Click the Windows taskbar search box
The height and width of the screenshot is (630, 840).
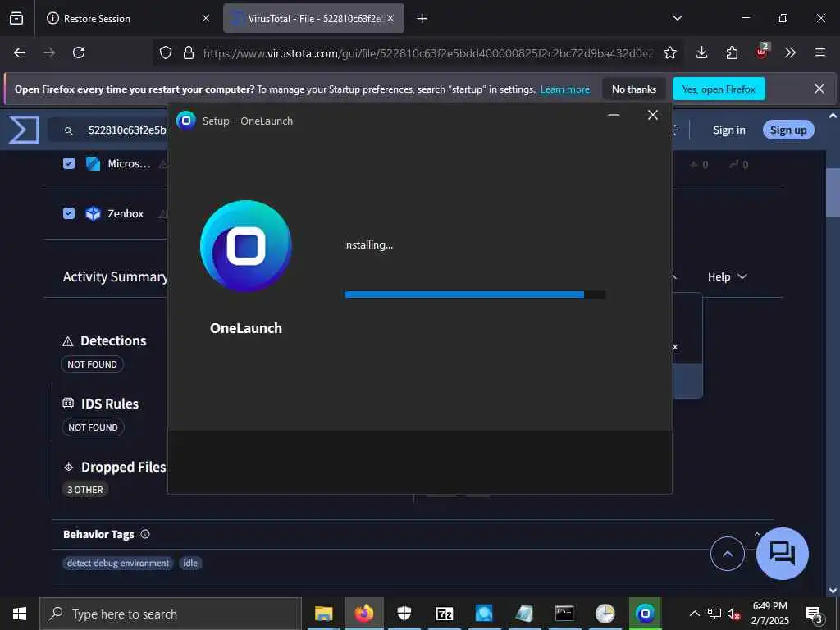171,614
